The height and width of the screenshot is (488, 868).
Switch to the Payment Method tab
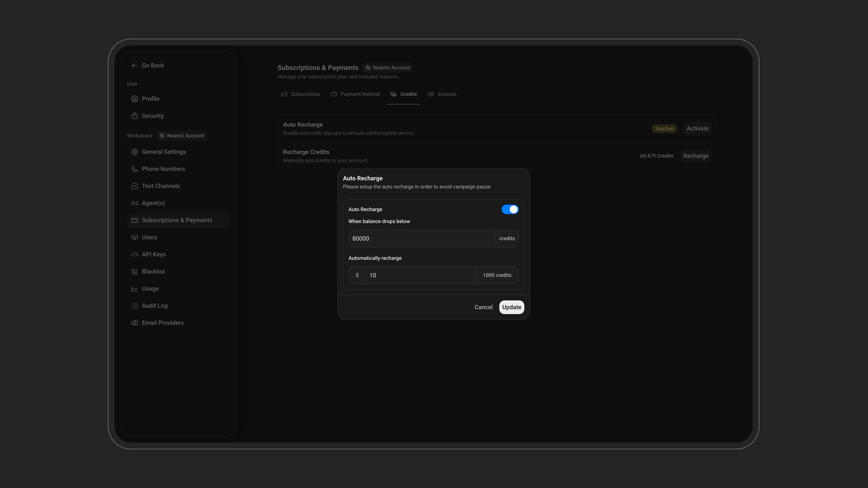(x=355, y=94)
